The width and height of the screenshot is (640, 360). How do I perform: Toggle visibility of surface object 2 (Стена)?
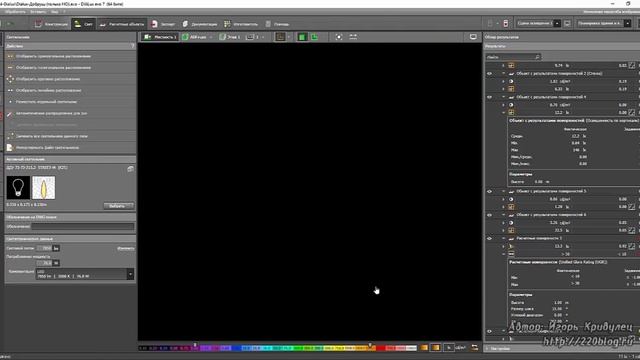point(489,74)
